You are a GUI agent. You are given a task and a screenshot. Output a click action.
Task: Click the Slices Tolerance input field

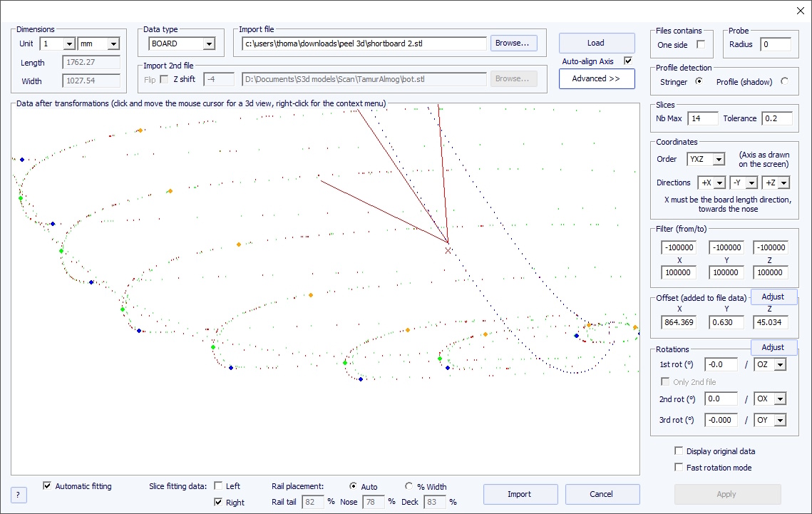(x=776, y=118)
